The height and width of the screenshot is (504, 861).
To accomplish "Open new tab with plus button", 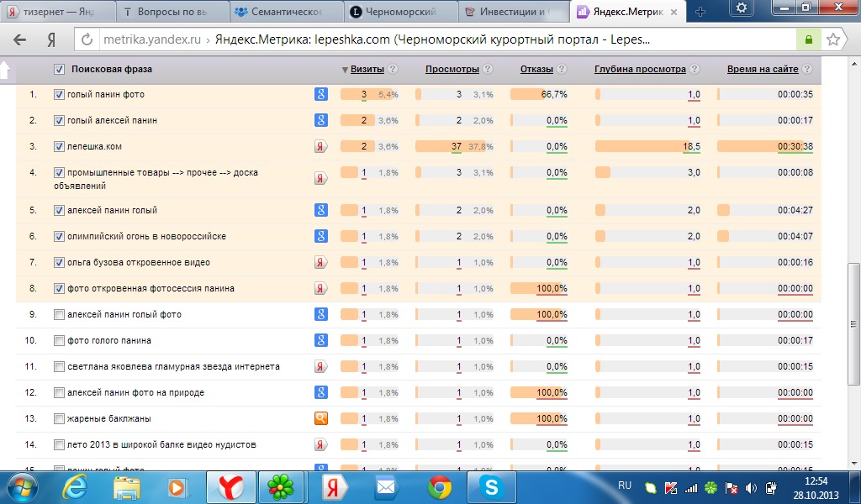I will tap(700, 12).
